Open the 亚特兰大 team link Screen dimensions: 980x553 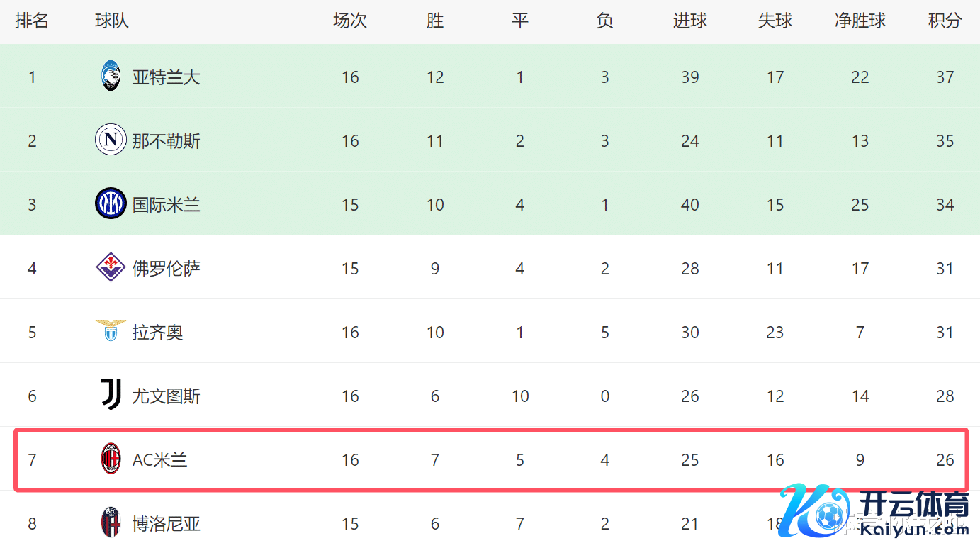coord(166,77)
